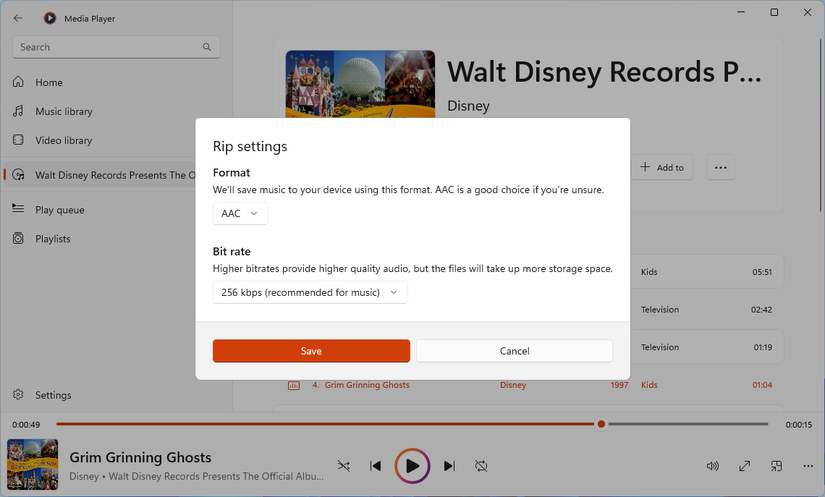Click the Media Player app logo

tap(50, 18)
